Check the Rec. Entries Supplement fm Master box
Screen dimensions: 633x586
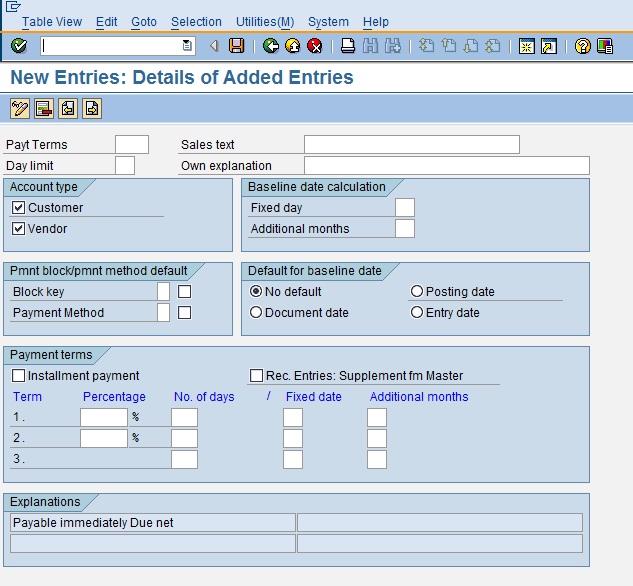click(256, 376)
